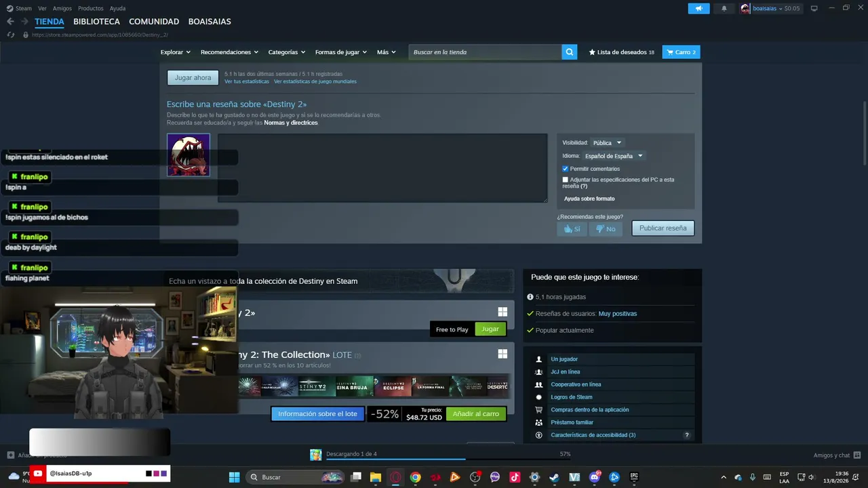Open the Idioma Español de España dropdown
This screenshot has width=868, height=488.
pyautogui.click(x=614, y=156)
